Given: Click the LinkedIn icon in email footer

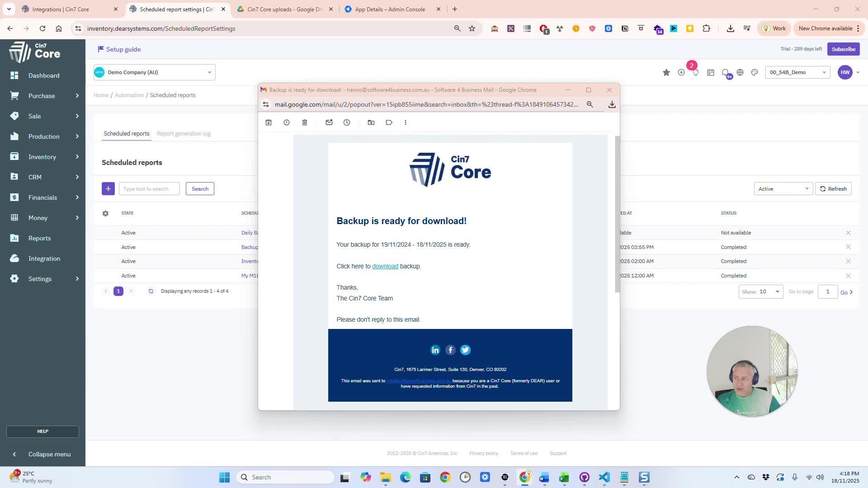Looking at the screenshot, I should click(x=435, y=350).
